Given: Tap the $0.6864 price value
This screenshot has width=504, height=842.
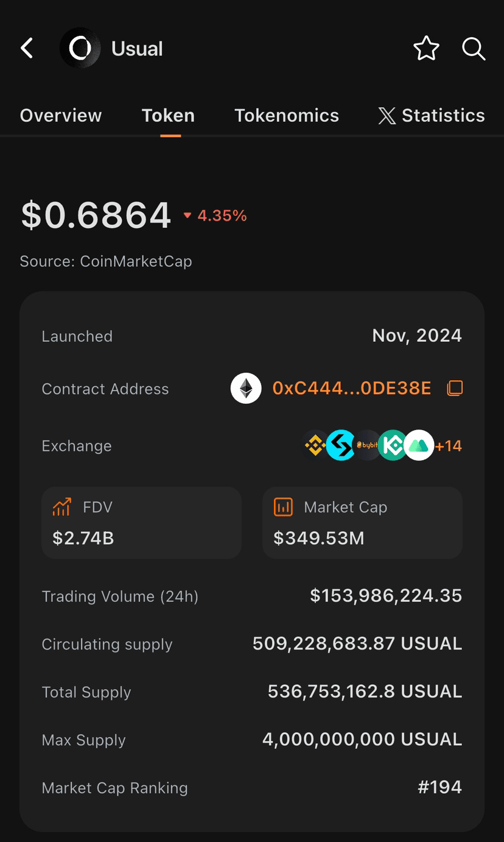Looking at the screenshot, I should [x=96, y=215].
